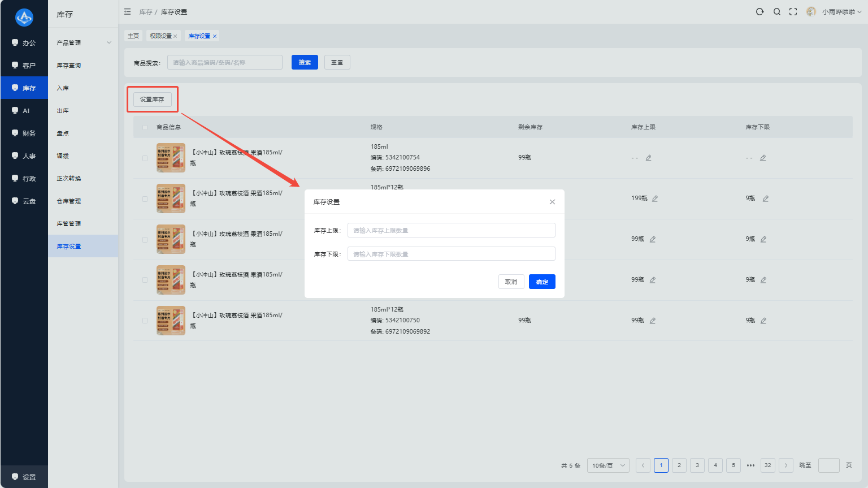This screenshot has width=868, height=488.
Task: Close the 库存设置 dialog with X
Action: 552,202
